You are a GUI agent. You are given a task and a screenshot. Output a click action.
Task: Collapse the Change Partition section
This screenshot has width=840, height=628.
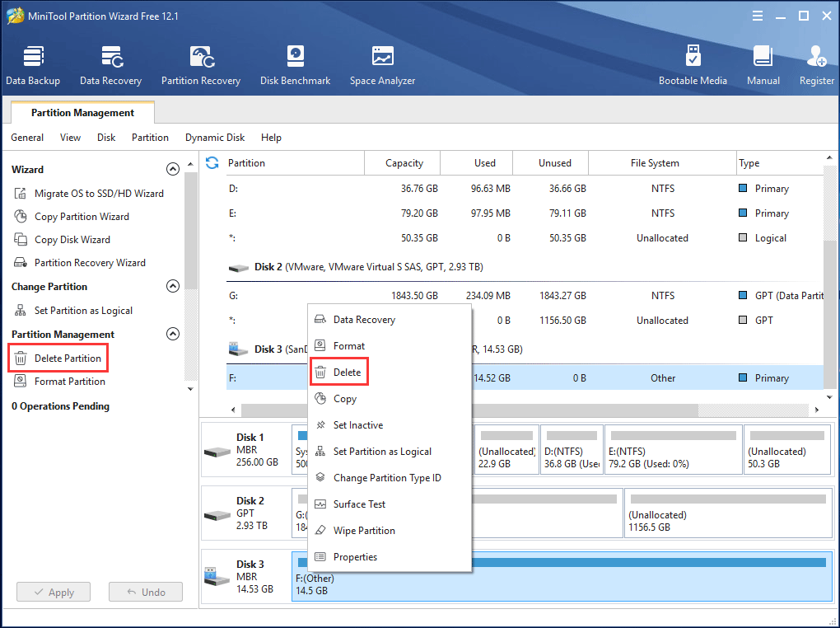tap(173, 286)
